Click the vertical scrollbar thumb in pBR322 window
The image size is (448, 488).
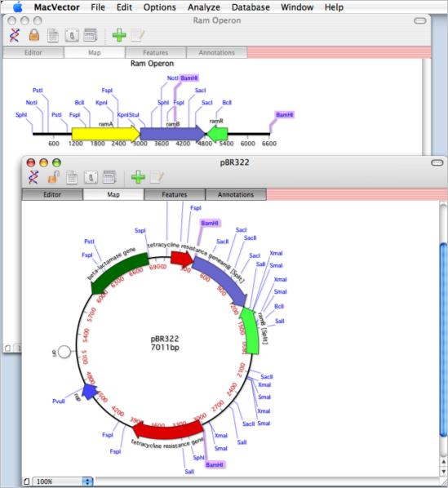tap(444, 339)
